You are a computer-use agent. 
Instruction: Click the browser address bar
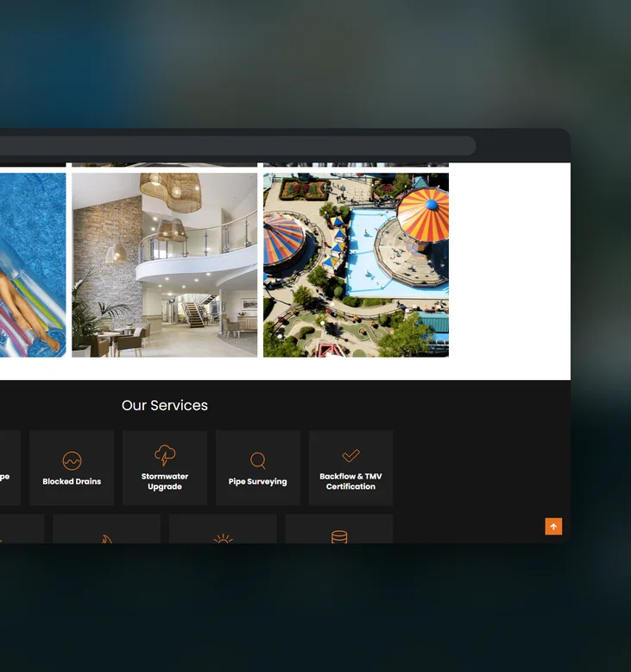[237, 146]
